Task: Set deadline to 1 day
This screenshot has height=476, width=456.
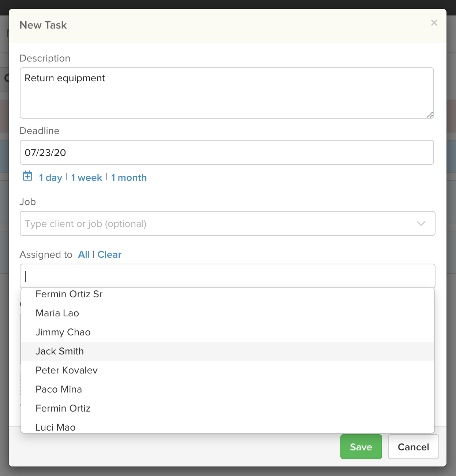Action: [x=51, y=178]
